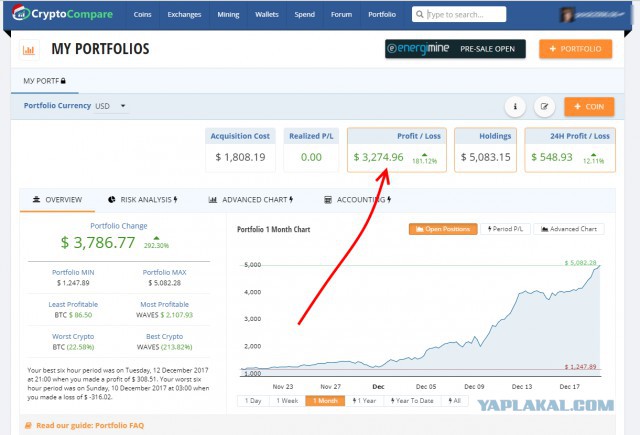The height and width of the screenshot is (435, 640).
Task: Click the Portfolio Change value $ 3,786.77
Action: pyautogui.click(x=98, y=243)
